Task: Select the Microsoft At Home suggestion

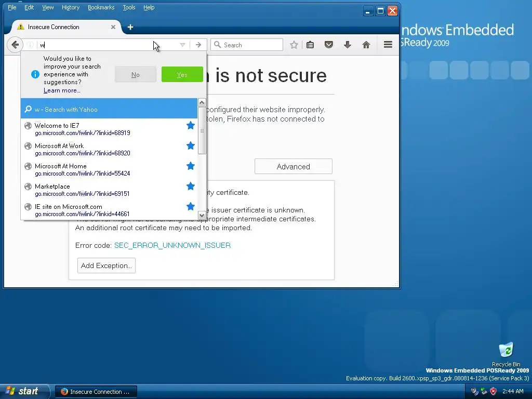Action: click(x=109, y=170)
